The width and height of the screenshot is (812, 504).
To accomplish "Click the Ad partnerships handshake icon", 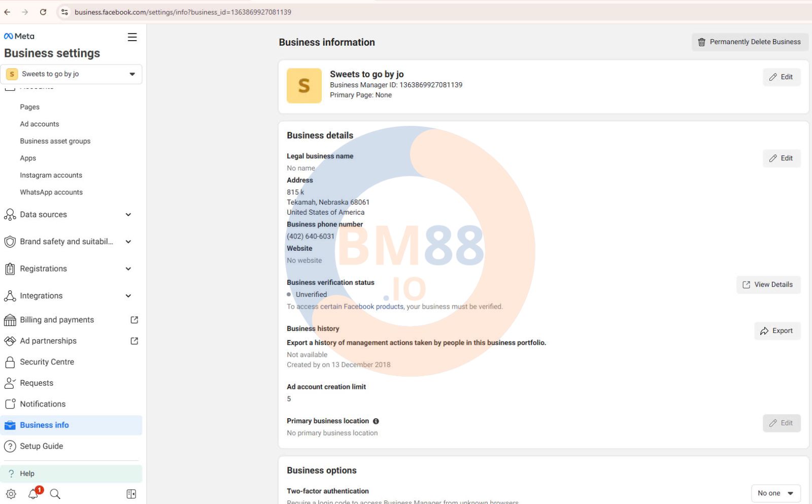I will pos(10,341).
